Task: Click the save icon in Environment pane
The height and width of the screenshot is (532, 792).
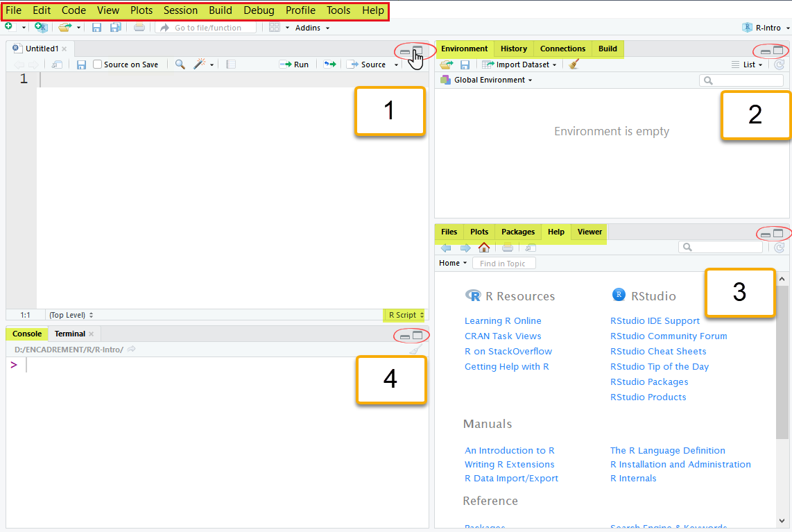Action: pos(465,65)
